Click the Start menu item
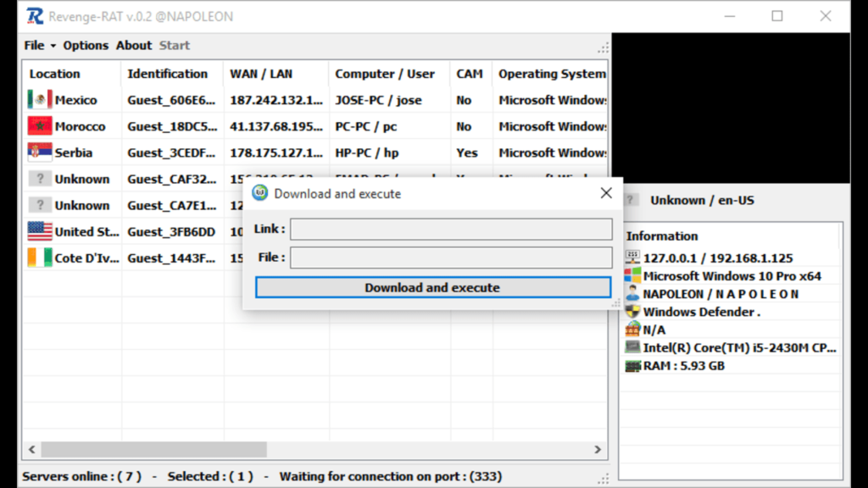Screen dimensions: 868x488 pos(175,46)
